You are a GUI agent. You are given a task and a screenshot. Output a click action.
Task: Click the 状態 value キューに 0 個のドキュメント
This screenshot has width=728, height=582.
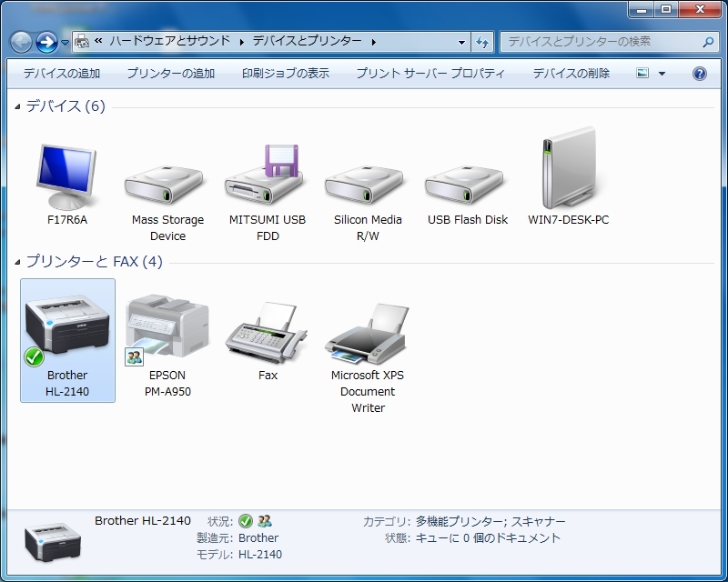[488, 538]
